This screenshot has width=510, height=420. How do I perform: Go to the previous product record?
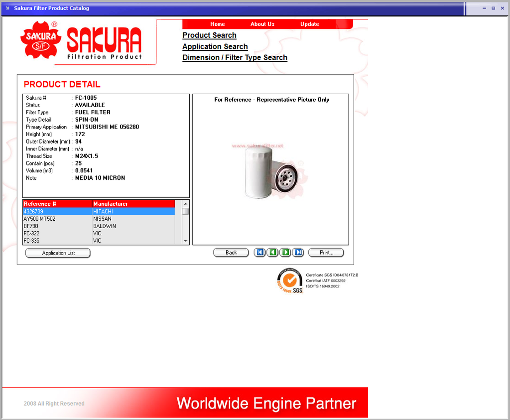point(272,253)
